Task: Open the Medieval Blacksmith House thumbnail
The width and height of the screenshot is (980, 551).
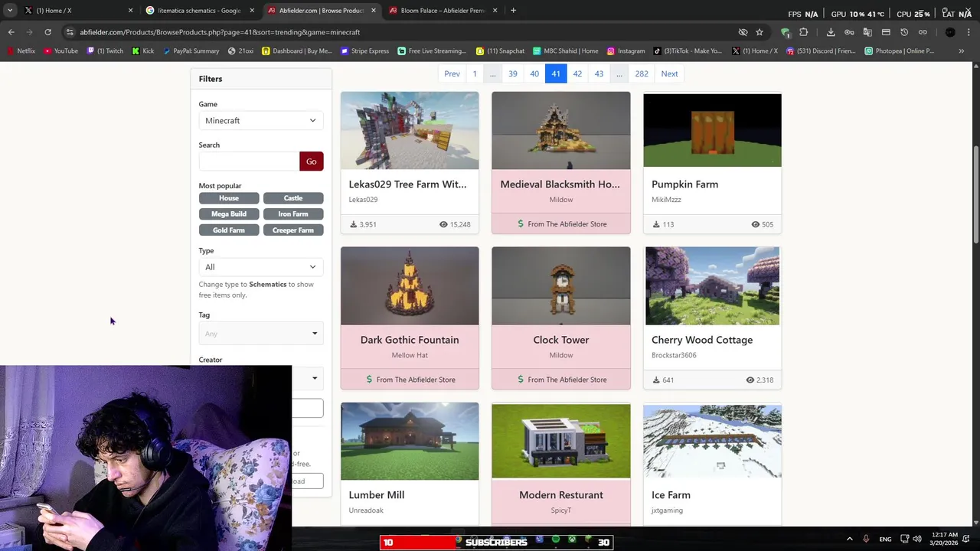Action: tap(561, 131)
